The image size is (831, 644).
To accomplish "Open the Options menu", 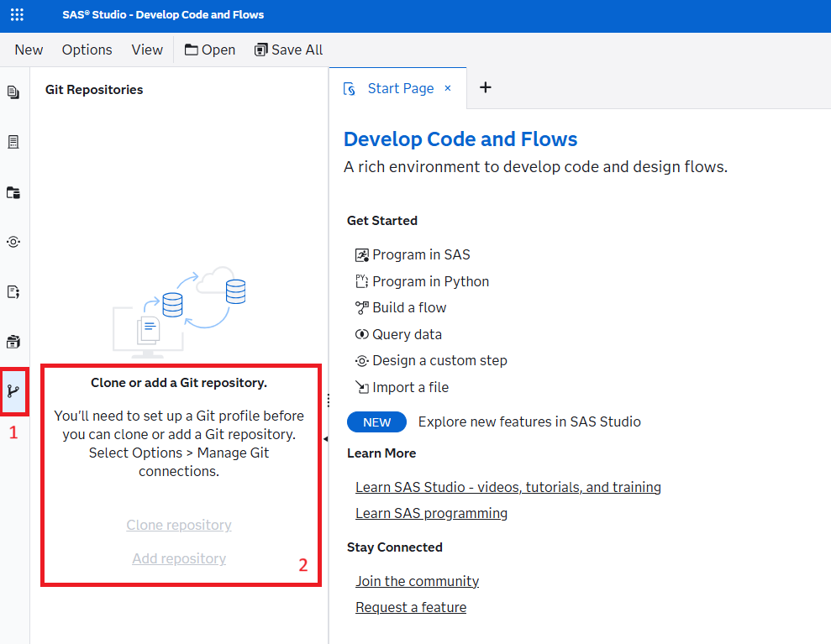I will [x=87, y=50].
